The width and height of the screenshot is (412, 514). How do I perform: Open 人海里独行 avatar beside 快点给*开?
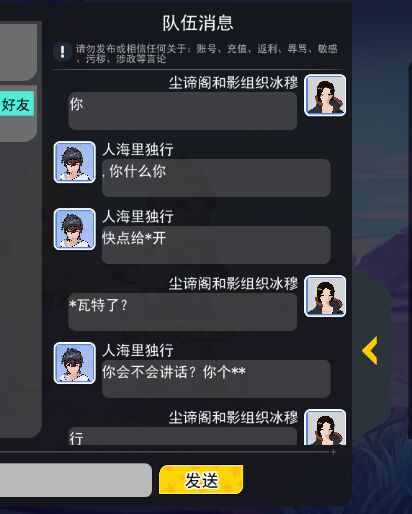click(75, 229)
